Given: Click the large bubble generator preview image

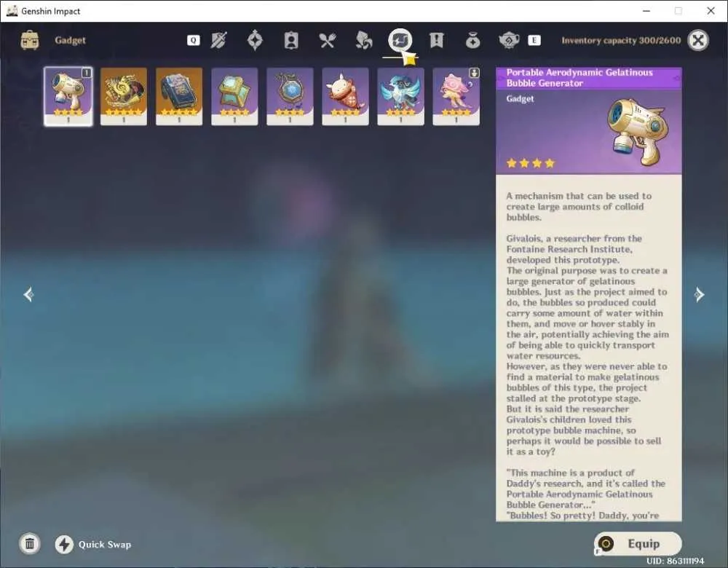Looking at the screenshot, I should coord(638,131).
